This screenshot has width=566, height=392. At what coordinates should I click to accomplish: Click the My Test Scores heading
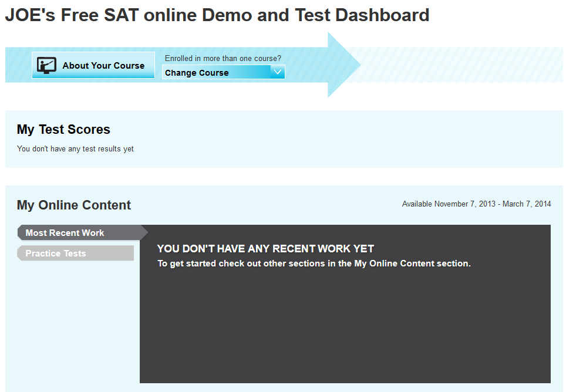63,130
